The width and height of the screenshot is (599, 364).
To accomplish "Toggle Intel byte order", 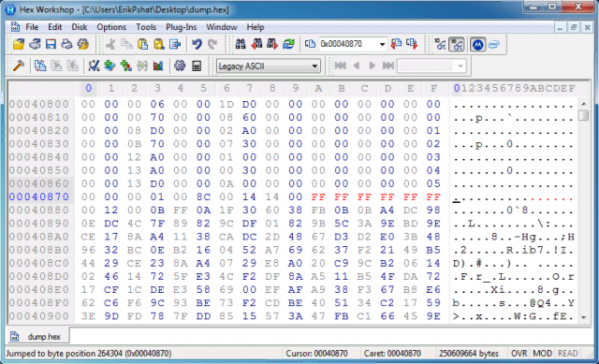I will coord(494,44).
